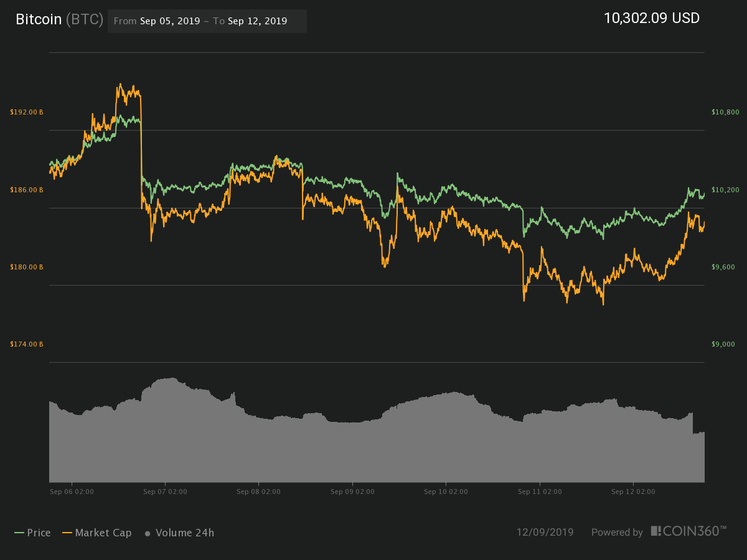Click the Sep 10 02:00 time label
This screenshot has height=560, width=747.
[446, 492]
